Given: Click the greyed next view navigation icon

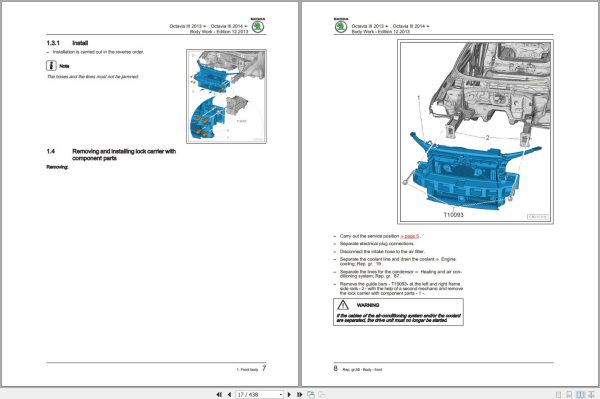Looking at the screenshot, I should (322, 394).
